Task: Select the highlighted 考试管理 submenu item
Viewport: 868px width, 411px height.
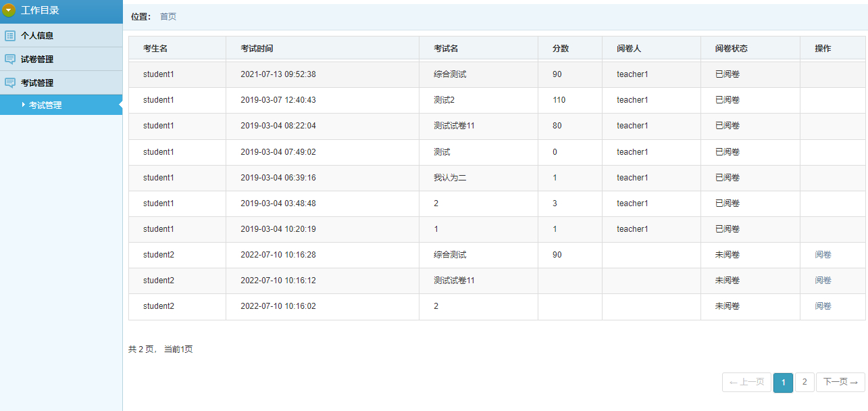Action: pos(61,105)
